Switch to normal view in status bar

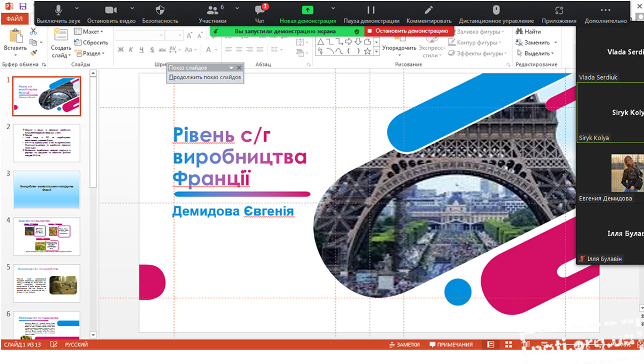[491, 344]
